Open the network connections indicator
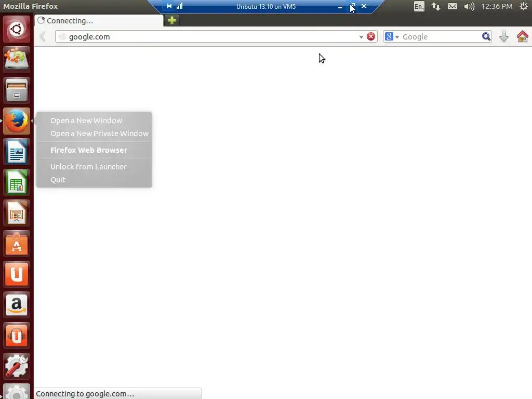Image resolution: width=532 pixels, height=399 pixels. click(436, 6)
